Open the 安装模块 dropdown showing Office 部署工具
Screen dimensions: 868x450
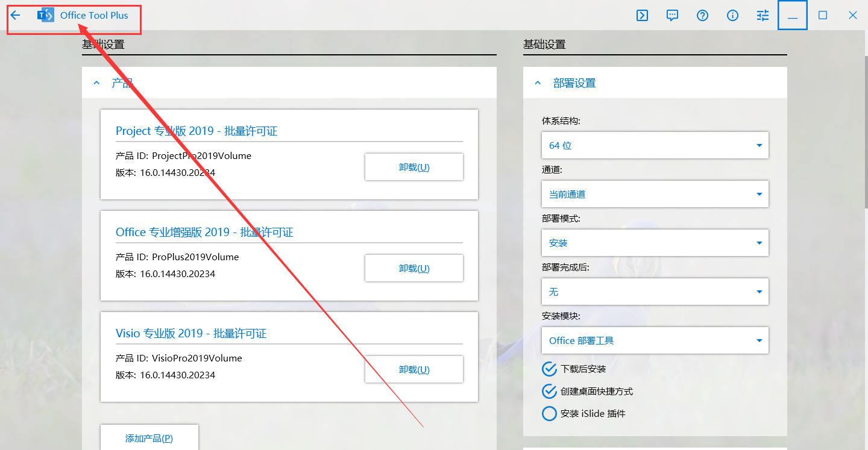[655, 340]
